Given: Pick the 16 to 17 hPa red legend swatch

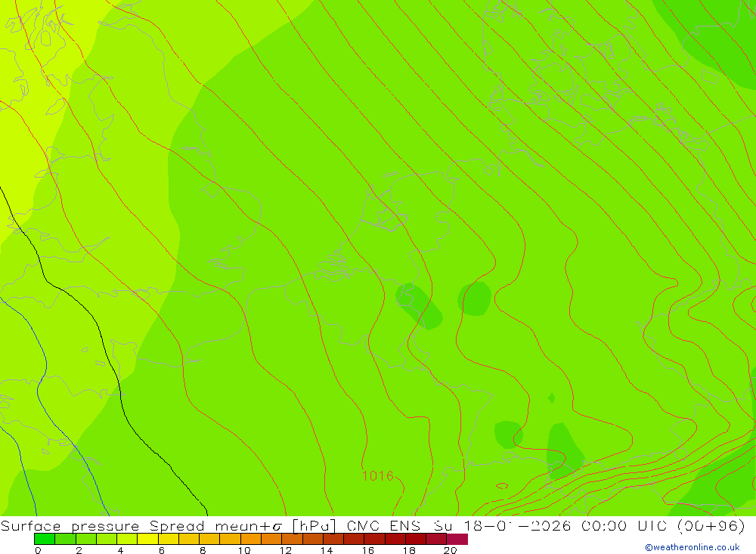Looking at the screenshot, I should tap(375, 539).
